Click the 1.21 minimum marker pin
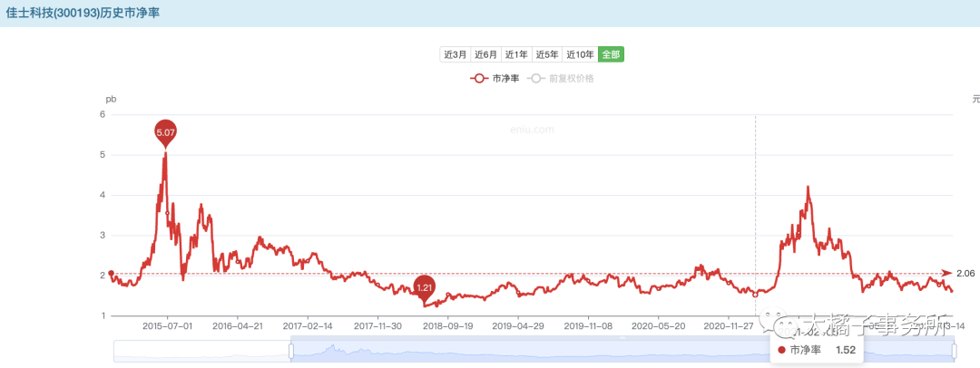Image resolution: width=980 pixels, height=368 pixels. click(425, 288)
